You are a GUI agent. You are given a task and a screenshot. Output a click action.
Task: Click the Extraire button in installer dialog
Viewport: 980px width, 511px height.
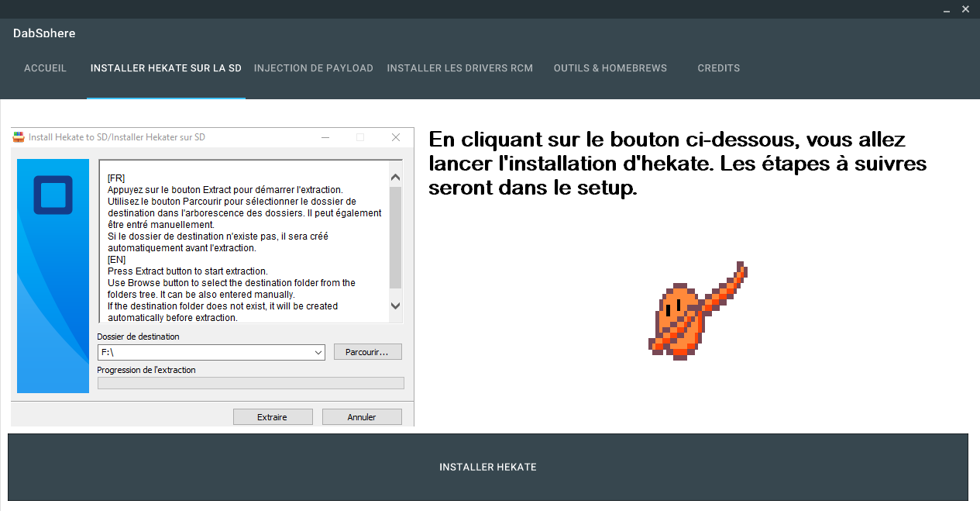point(273,417)
